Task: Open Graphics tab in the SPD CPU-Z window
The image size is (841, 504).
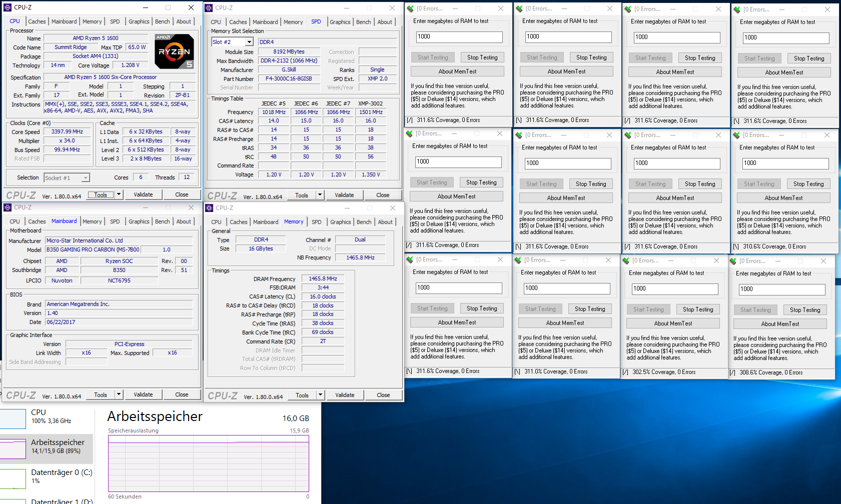Action: tap(340, 22)
